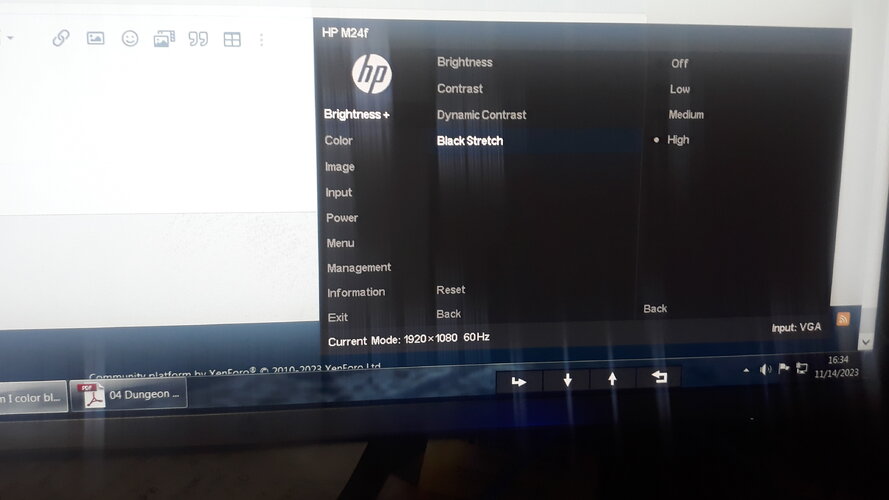Image resolution: width=889 pixels, height=500 pixels.
Task: Click the insert link icon in editor toolbar
Action: click(x=61, y=38)
